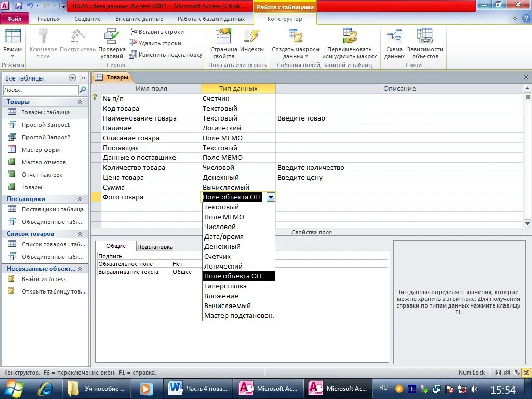Switch to the Общие properties tab
This screenshot has width=532, height=399.
click(x=116, y=246)
